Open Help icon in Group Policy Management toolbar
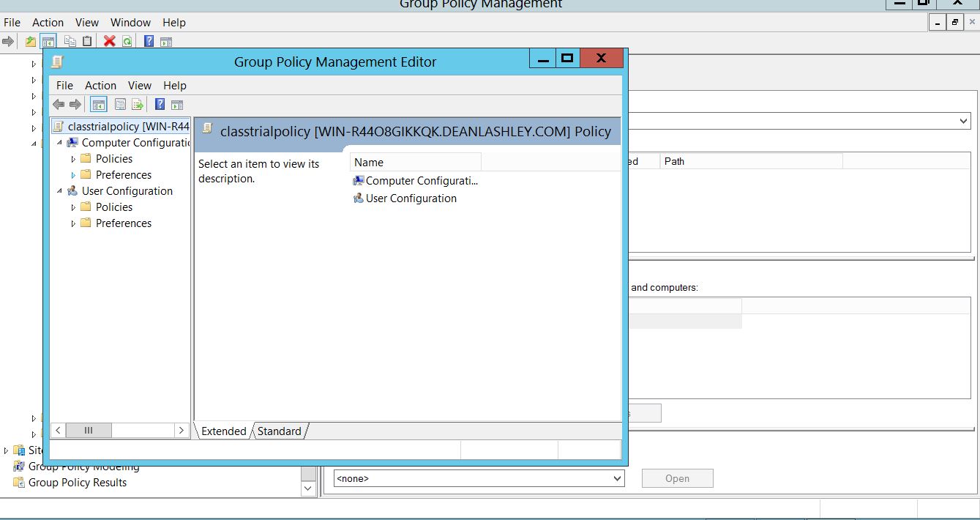 click(x=149, y=41)
